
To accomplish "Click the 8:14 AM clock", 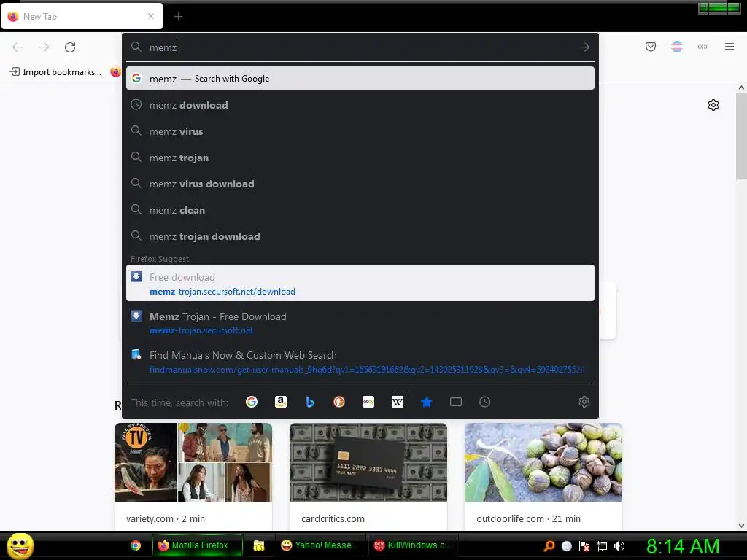I will click(682, 546).
